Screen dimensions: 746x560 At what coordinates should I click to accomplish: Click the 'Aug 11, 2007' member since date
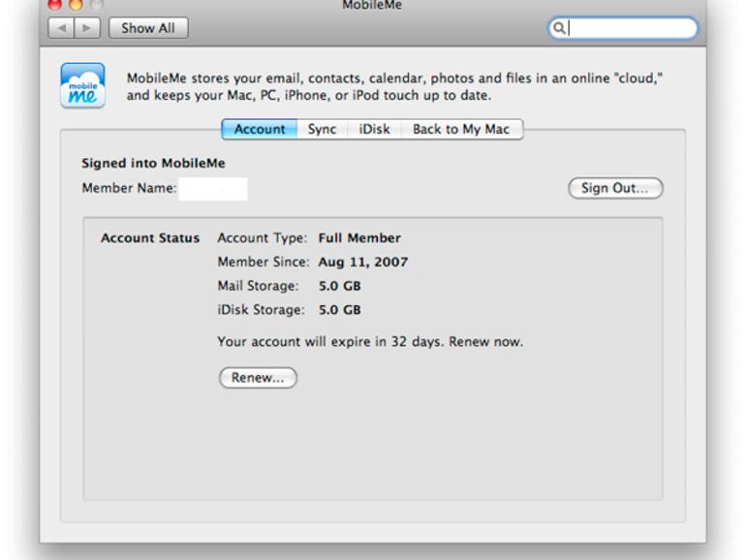tap(363, 263)
